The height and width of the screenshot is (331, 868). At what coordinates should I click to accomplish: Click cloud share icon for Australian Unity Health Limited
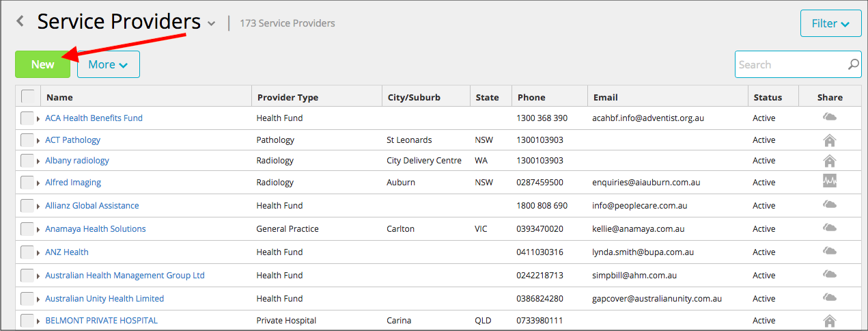(x=830, y=297)
